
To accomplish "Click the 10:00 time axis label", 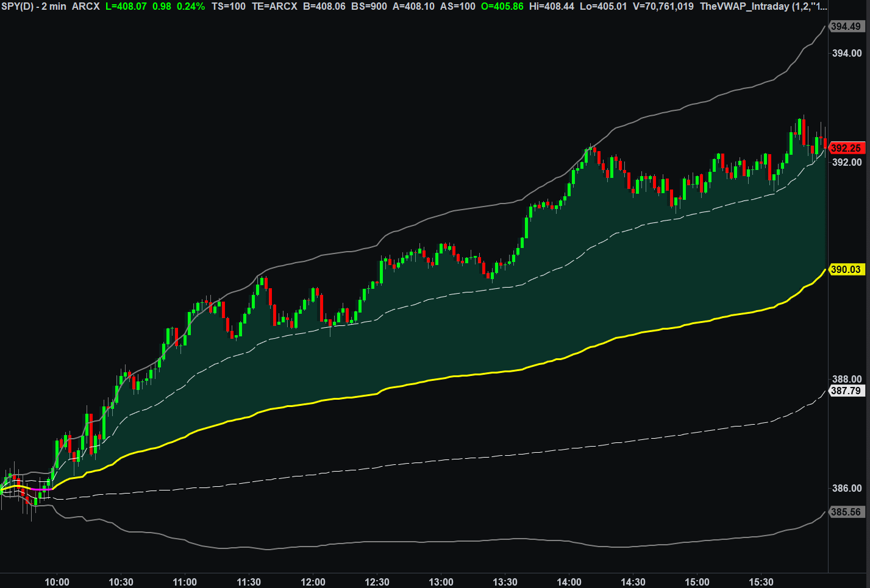I will point(57,582).
